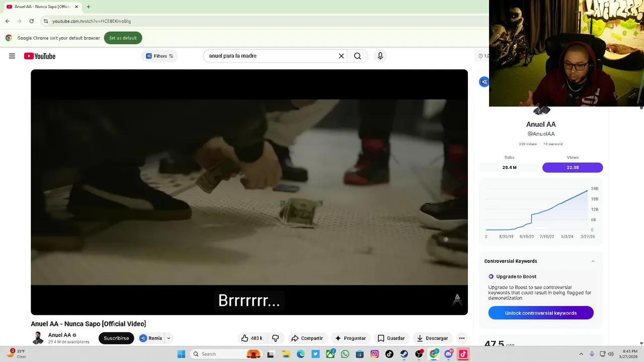
Task: Click the Anuel AA channel name link
Action: [59, 335]
